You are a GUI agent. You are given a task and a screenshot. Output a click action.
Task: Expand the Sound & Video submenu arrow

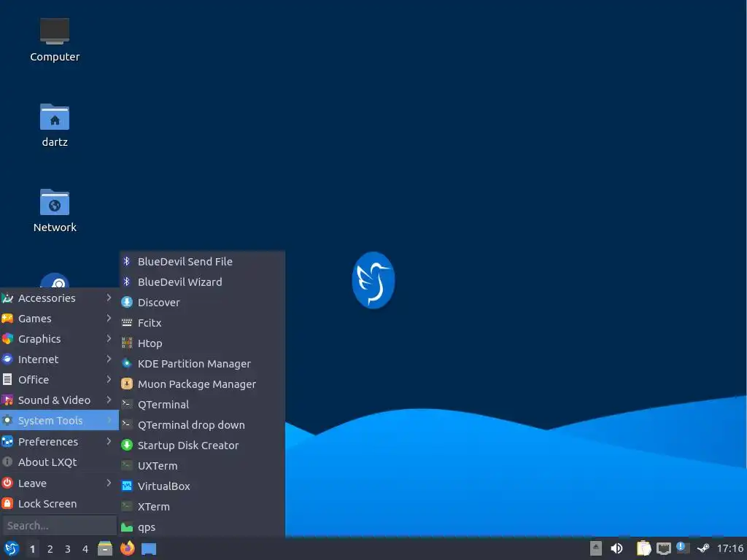pos(109,400)
